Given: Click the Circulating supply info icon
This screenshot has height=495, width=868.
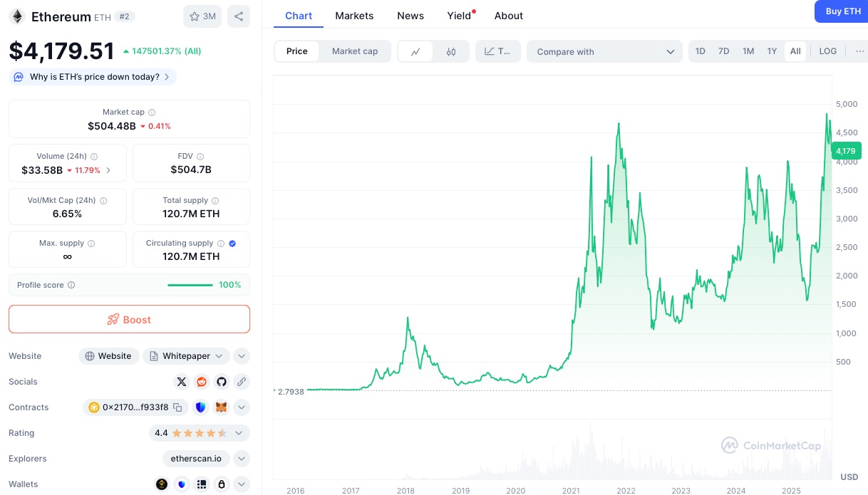Looking at the screenshot, I should point(221,244).
